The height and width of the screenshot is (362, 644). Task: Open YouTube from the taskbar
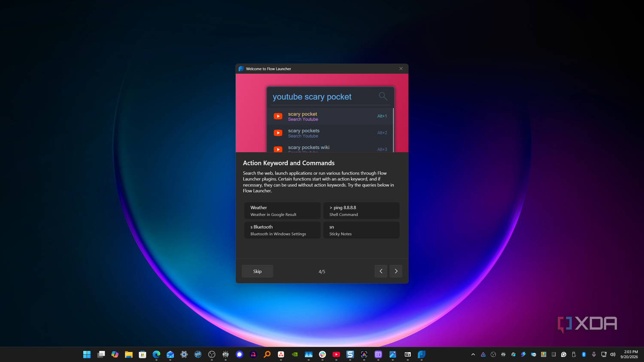click(x=336, y=354)
